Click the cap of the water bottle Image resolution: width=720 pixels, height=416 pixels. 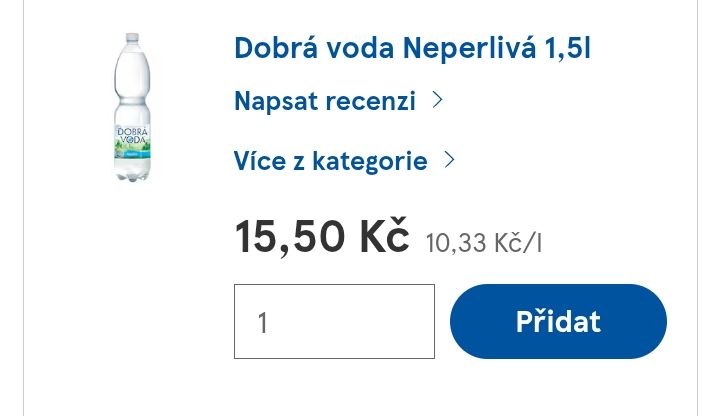pos(132,38)
